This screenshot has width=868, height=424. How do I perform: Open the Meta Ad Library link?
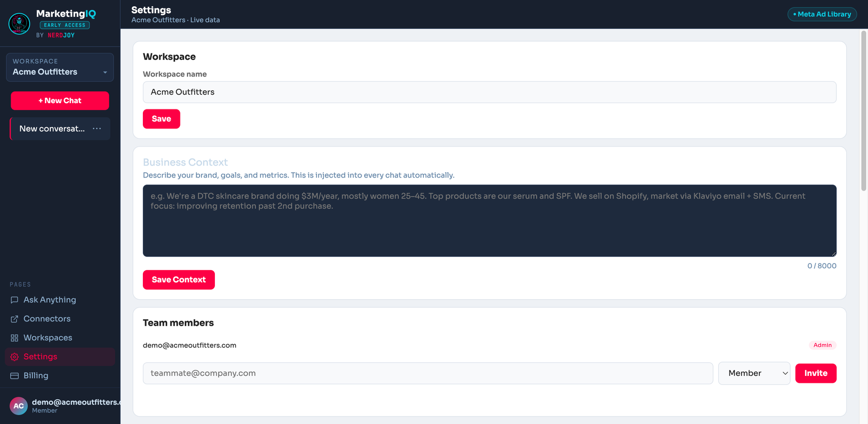click(x=822, y=14)
